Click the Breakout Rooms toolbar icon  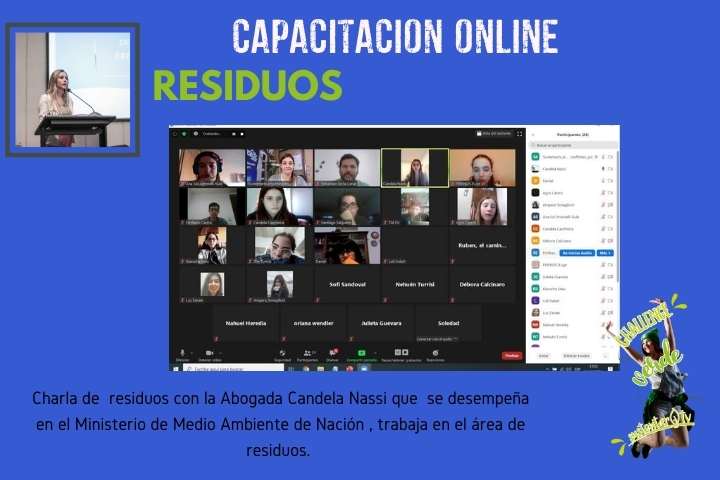401,353
